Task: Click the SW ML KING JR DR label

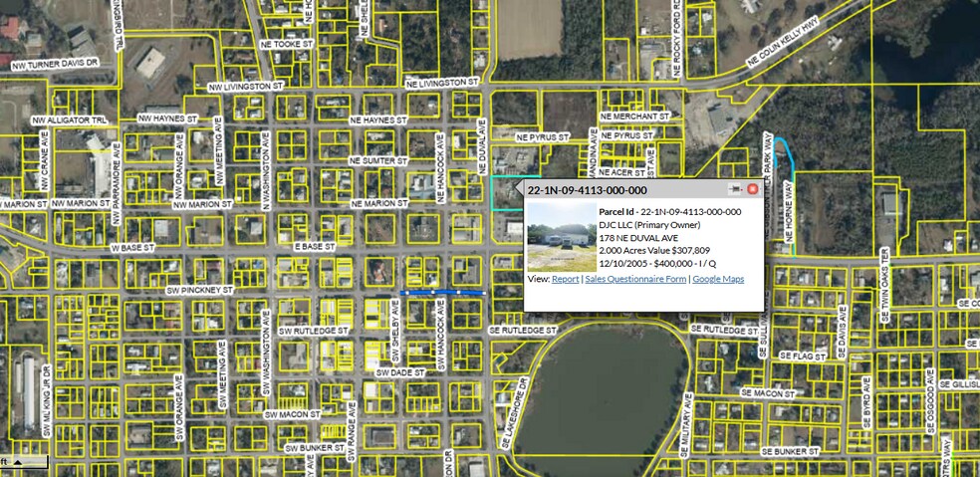Action: (x=45, y=400)
